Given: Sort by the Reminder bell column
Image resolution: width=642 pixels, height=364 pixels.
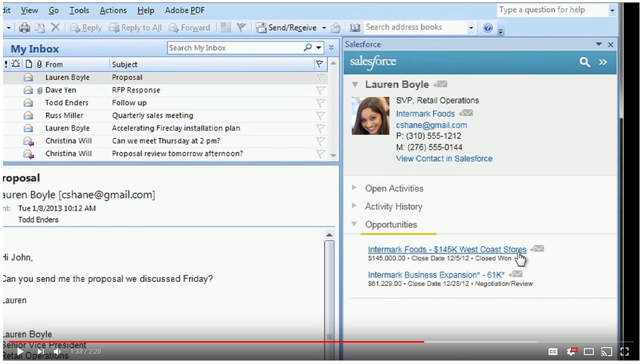Looking at the screenshot, I should pyautogui.click(x=16, y=64).
